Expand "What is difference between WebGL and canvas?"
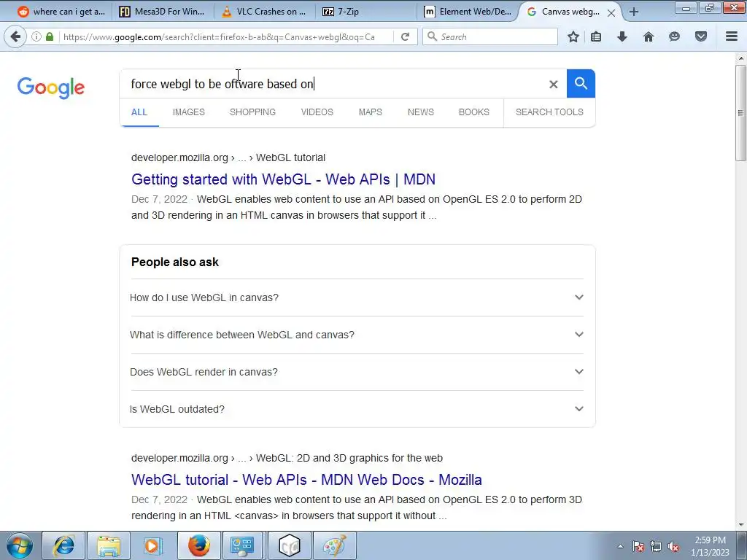 pyautogui.click(x=357, y=335)
